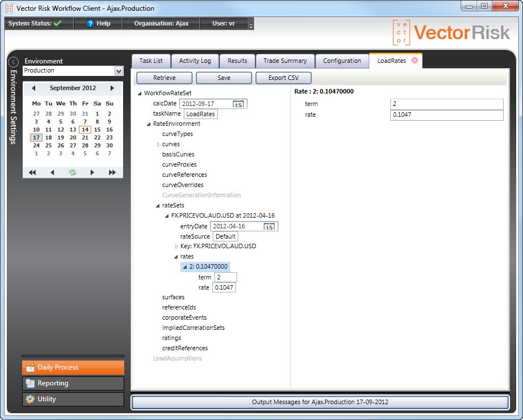Select the corporateEvents tree item
The image size is (523, 420).
tap(184, 318)
